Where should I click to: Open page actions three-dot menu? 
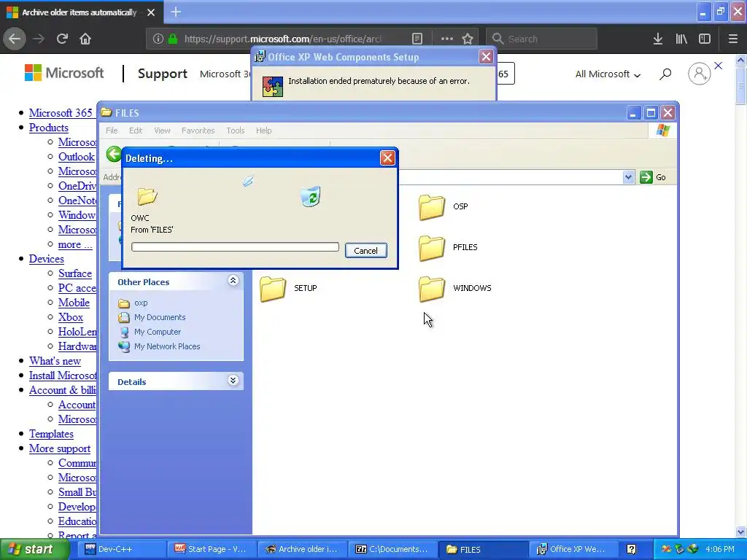pos(447,39)
